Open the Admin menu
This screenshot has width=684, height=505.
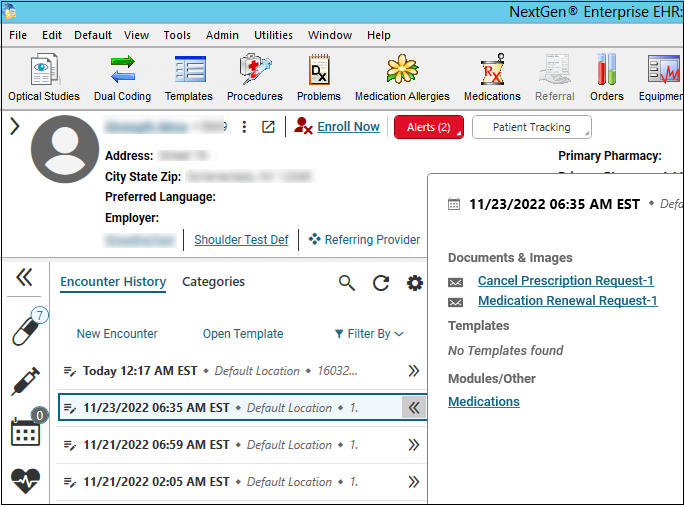coord(222,35)
